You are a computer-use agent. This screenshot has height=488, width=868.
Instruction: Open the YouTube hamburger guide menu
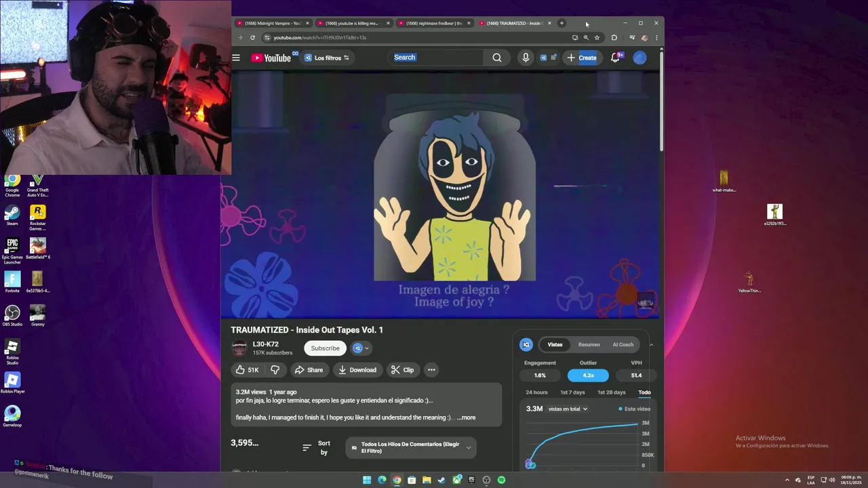(236, 58)
